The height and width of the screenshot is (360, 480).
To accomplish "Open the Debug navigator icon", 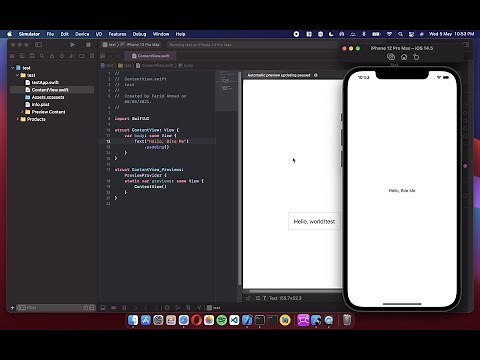I will (72, 56).
